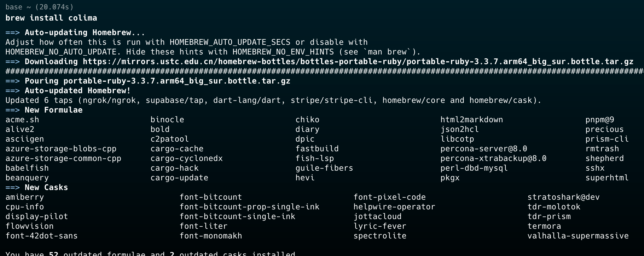This screenshot has height=256, width=644.
Task: Select the pnpm@9 formula entry
Action: coord(600,120)
